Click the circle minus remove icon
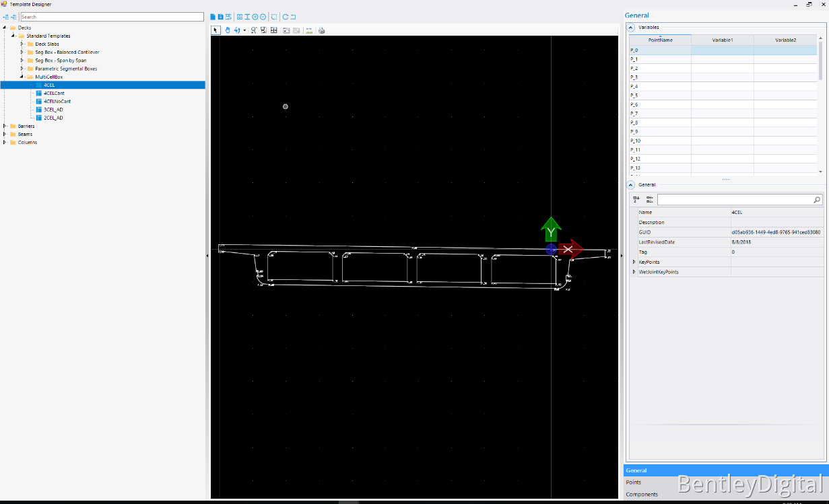Image resolution: width=829 pixels, height=504 pixels. coord(263,17)
